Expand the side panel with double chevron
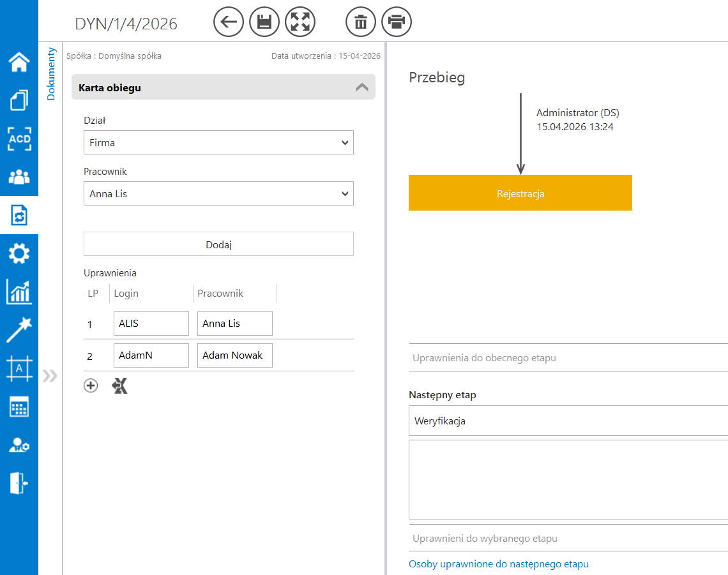This screenshot has width=728, height=575. [x=50, y=376]
